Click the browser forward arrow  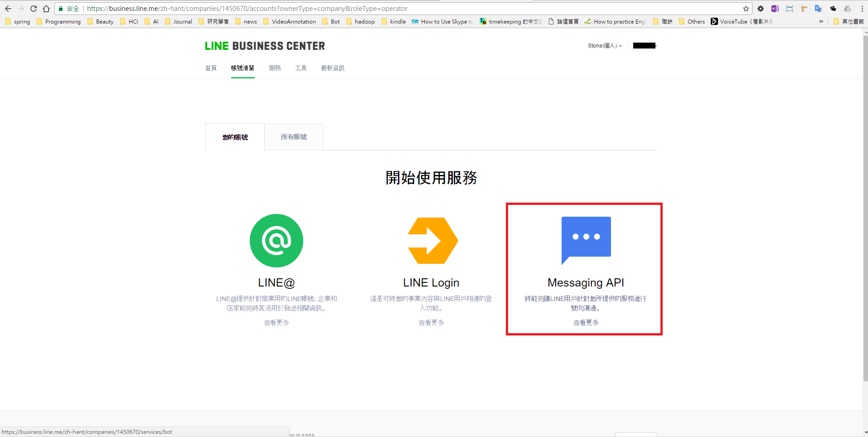pos(21,9)
